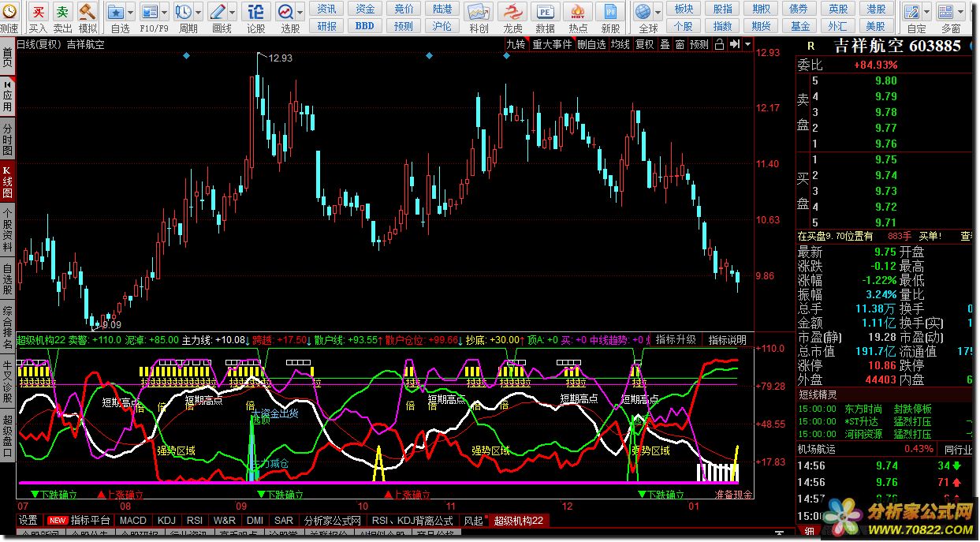Open the 论股 discussion icon
The image size is (980, 542).
(256, 12)
